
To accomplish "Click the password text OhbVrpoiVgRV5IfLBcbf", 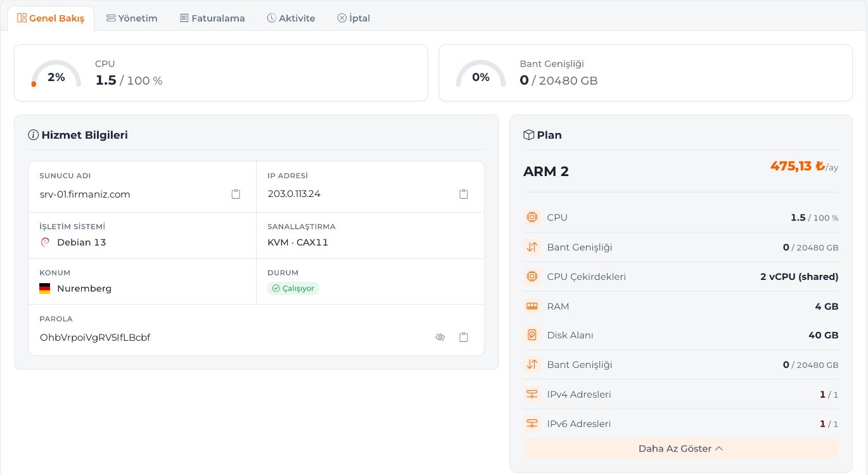I will pos(95,338).
